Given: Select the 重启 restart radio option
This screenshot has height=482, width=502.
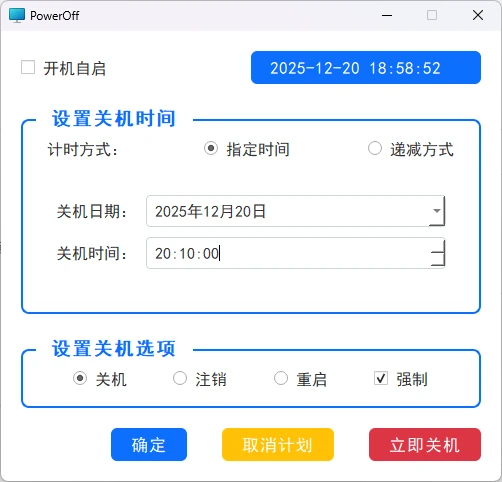Looking at the screenshot, I should point(281,378).
